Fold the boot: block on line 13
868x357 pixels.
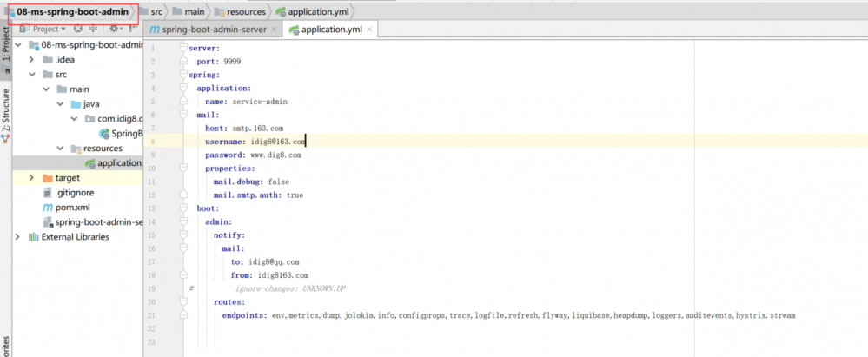184,208
